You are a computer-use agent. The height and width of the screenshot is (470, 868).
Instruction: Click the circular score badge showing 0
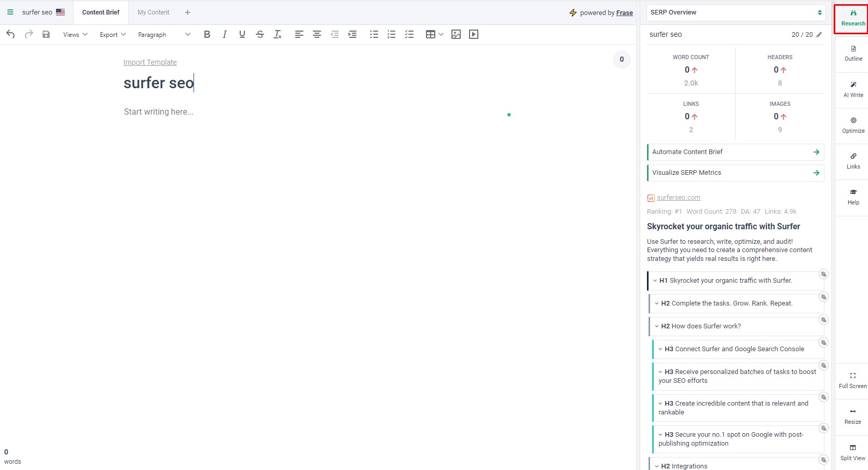[x=622, y=60]
